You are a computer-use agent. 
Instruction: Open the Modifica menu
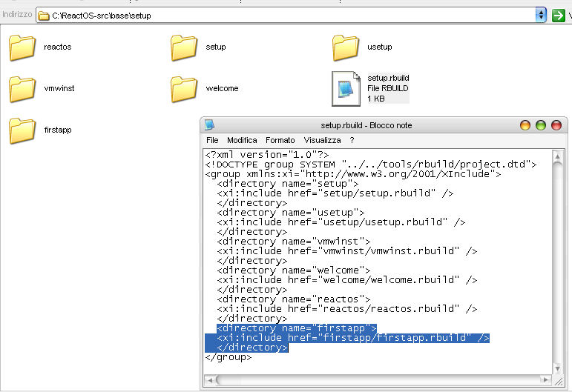(242, 140)
